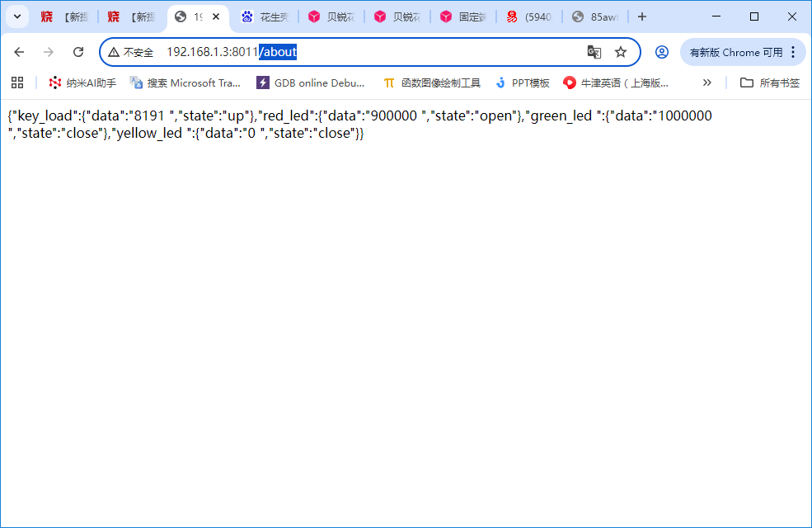
Task: Click the "yellow_led" JSON text
Action: (x=150, y=133)
